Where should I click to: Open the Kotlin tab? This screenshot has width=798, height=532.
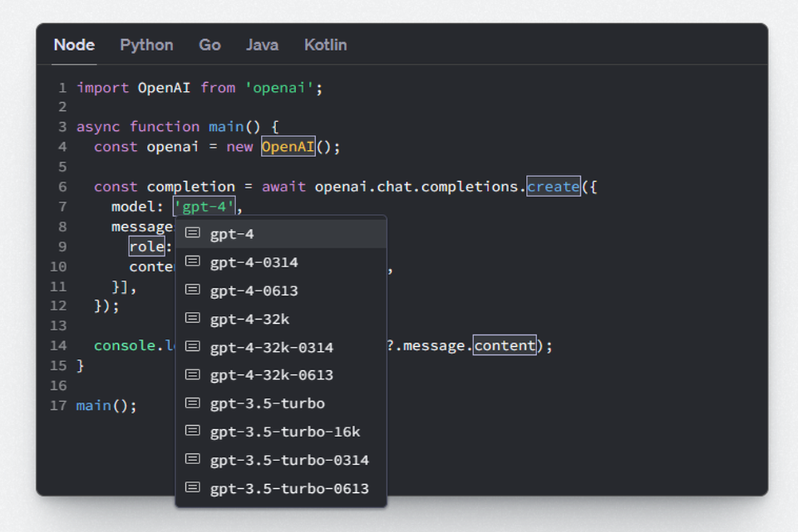coord(326,45)
